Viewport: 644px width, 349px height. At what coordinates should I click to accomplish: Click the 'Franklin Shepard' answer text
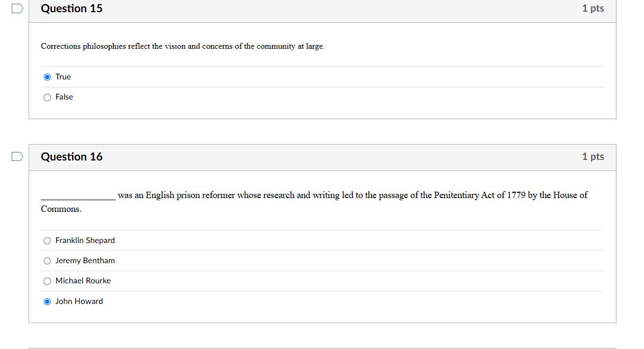(x=85, y=240)
